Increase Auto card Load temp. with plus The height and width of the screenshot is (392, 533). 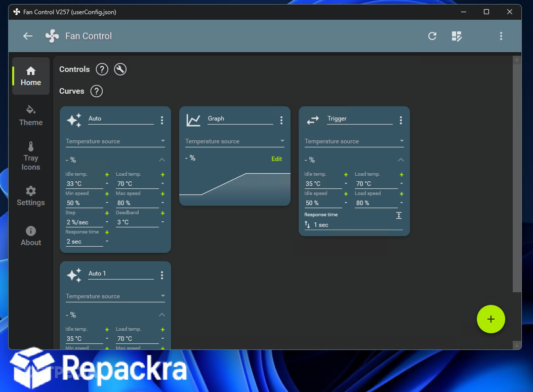[162, 174]
